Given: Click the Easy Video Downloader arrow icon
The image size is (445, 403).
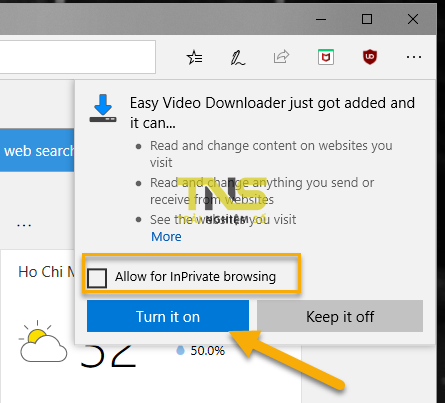Looking at the screenshot, I should pyautogui.click(x=103, y=108).
